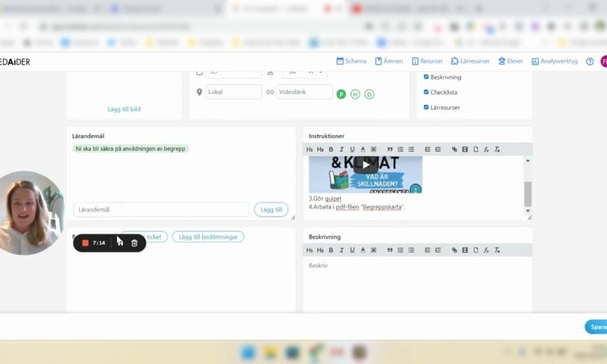
Task: Insert numbered list in Beskrivning editor
Action: (x=401, y=250)
